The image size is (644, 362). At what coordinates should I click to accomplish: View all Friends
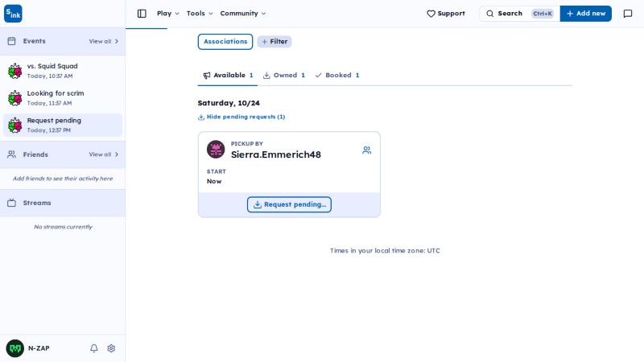[x=104, y=154]
